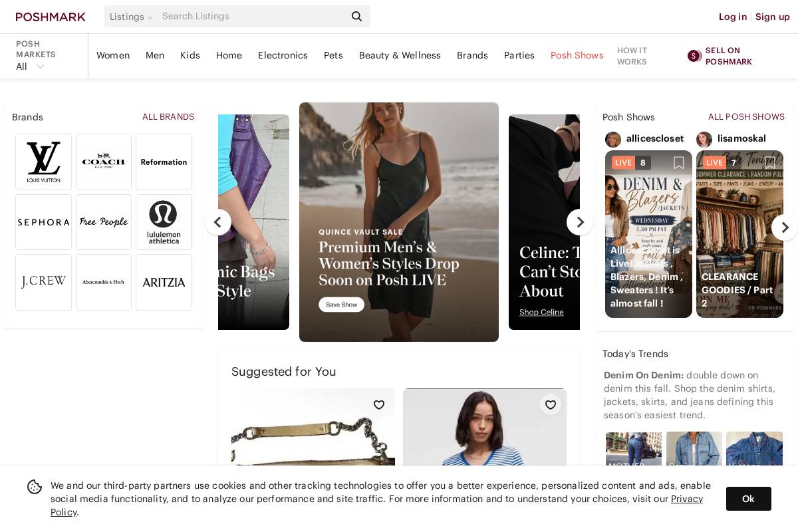The height and width of the screenshot is (532, 798).
Task: Click Sign up
Action: 773,17
